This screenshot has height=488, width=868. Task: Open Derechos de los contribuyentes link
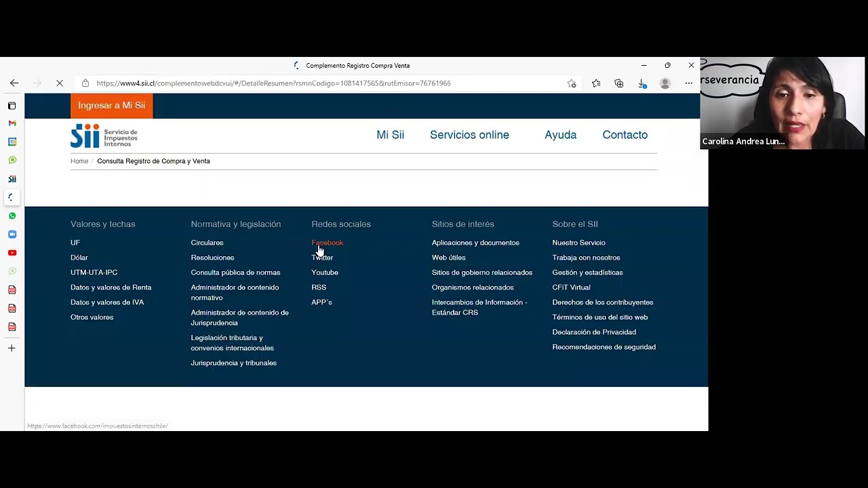click(602, 302)
